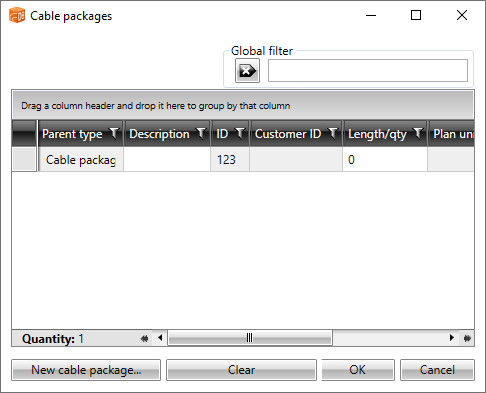486x393 pixels.
Task: Click the row selector of the Cable package row
Action: coord(24,160)
